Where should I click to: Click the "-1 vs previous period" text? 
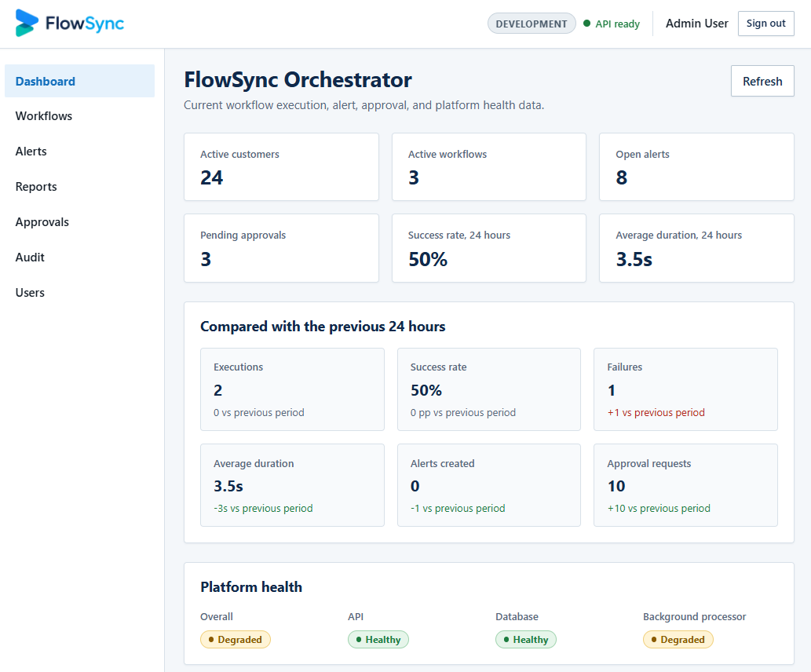tap(458, 508)
